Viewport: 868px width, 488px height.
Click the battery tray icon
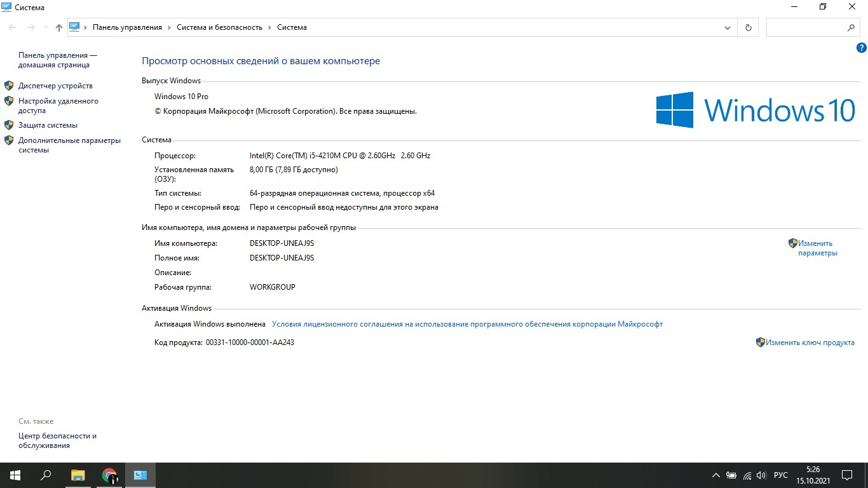[731, 475]
